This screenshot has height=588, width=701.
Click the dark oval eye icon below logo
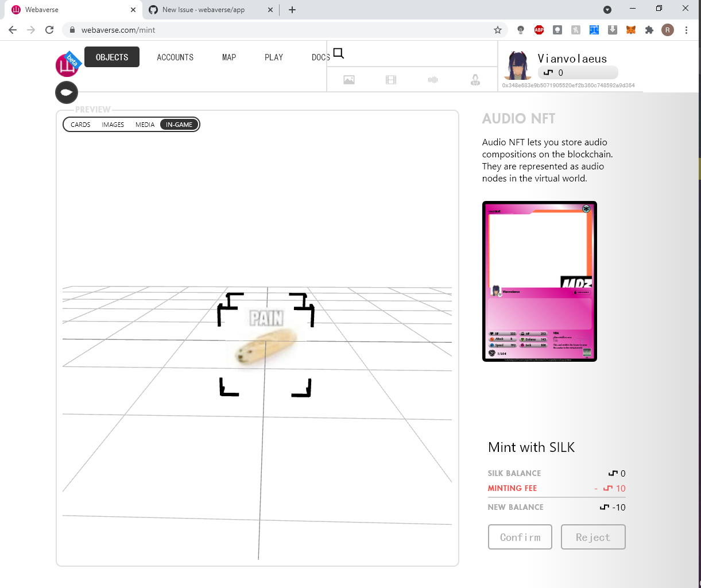point(66,92)
